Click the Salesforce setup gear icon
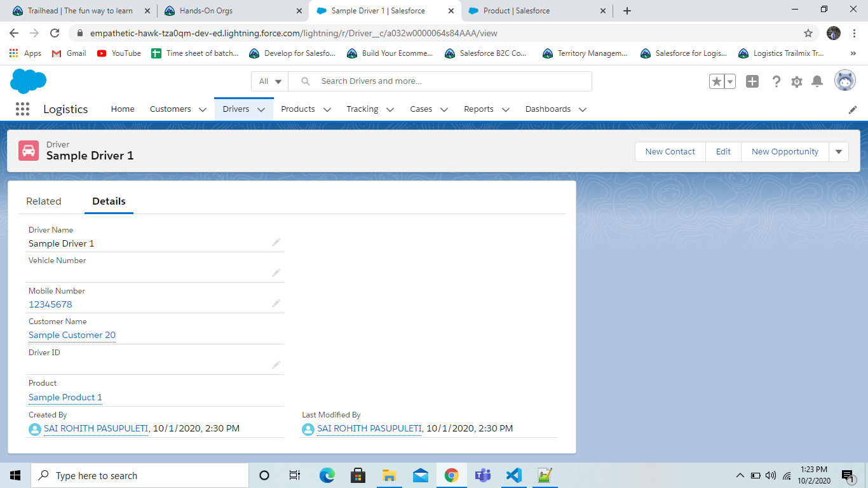 tap(796, 81)
